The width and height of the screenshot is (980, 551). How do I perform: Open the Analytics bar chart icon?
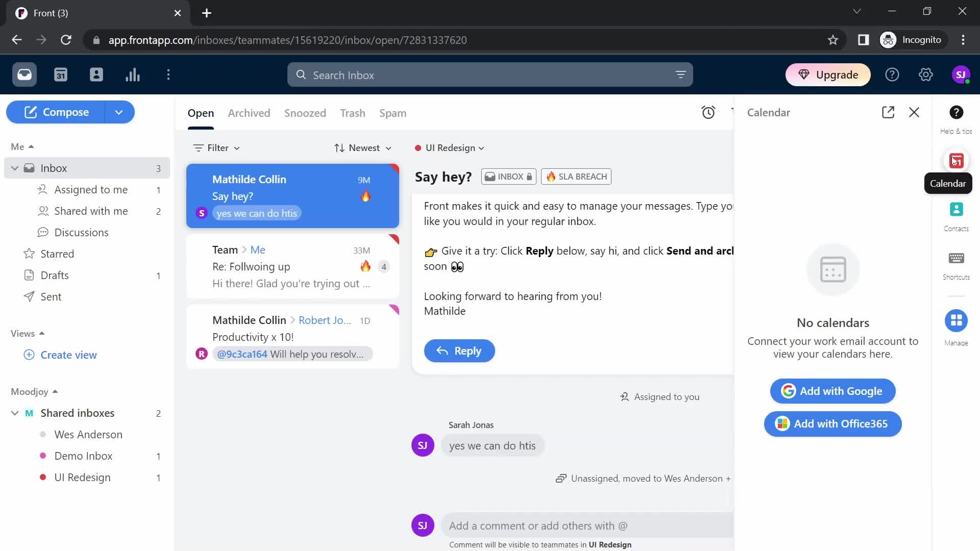(x=133, y=75)
